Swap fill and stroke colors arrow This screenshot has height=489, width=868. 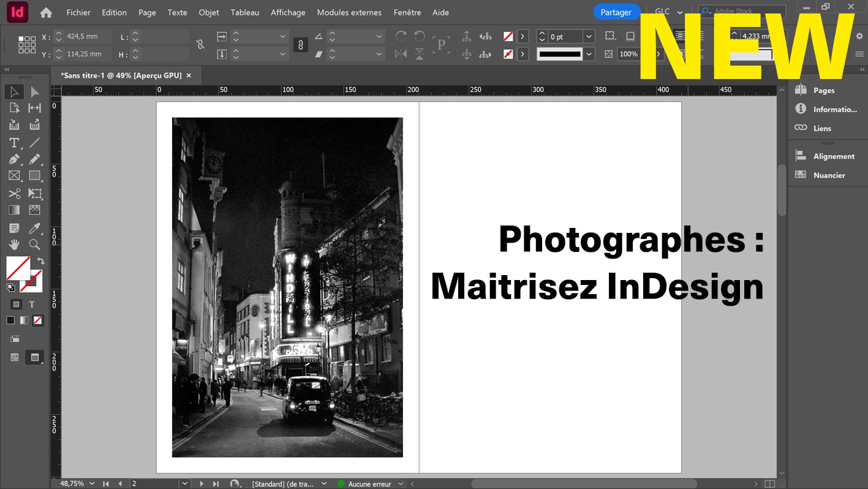[x=41, y=260]
